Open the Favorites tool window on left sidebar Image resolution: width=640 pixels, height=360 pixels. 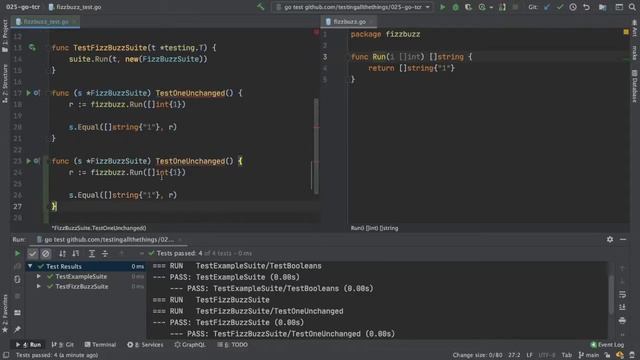coord(5,313)
